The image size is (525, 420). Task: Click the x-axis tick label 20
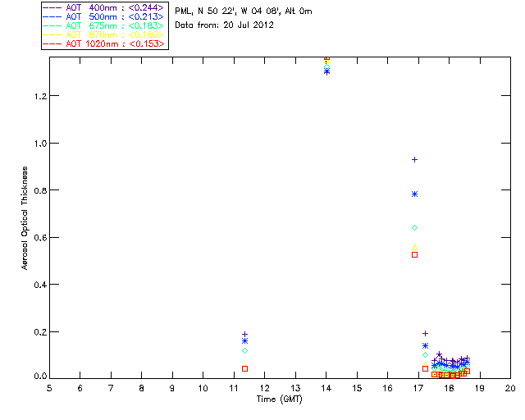point(510,389)
